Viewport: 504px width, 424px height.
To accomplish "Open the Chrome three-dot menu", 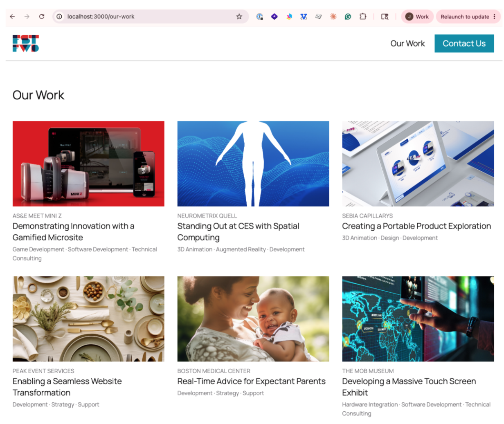I will (x=494, y=17).
